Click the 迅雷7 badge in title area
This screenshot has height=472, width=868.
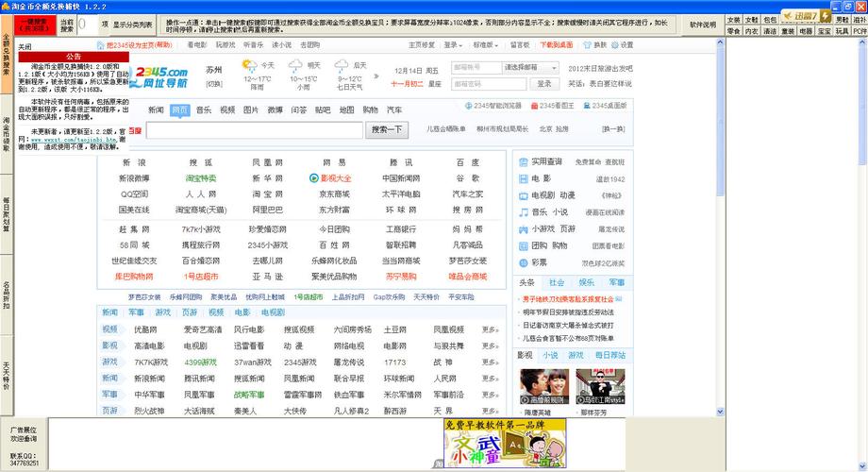click(806, 16)
